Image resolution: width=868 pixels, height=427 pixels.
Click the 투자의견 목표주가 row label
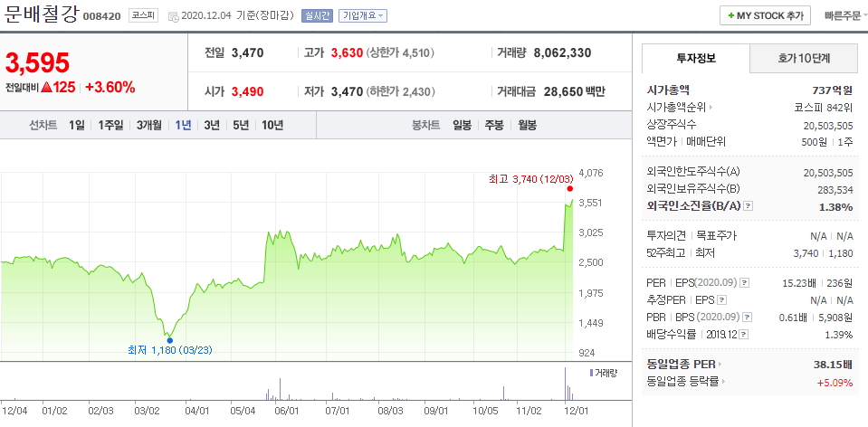(x=692, y=236)
